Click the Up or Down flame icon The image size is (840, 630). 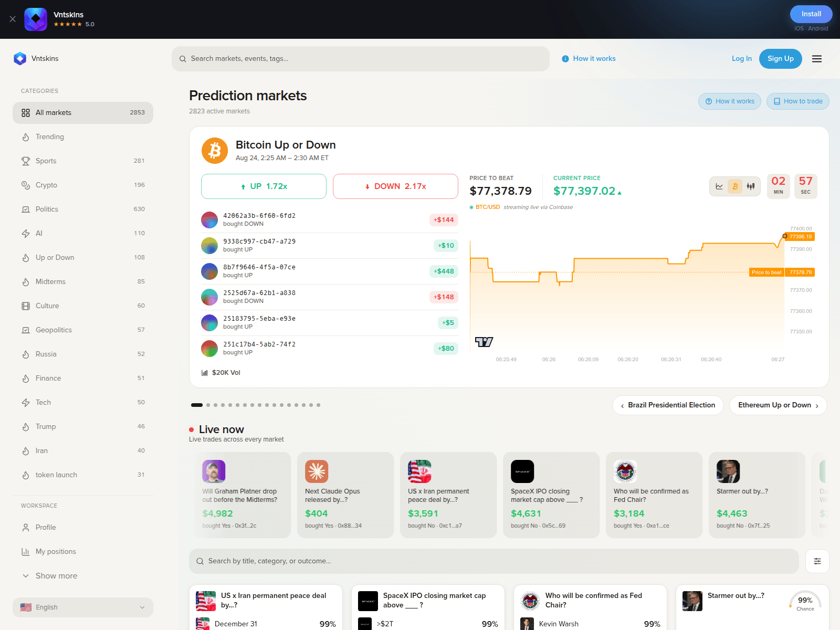[26, 258]
